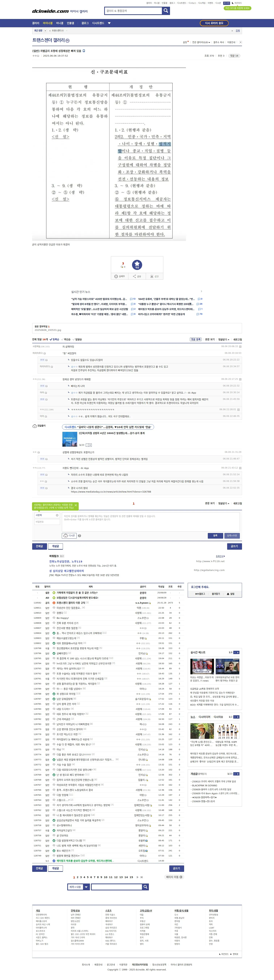Open the dcinside.com logo home link

click(x=50, y=11)
